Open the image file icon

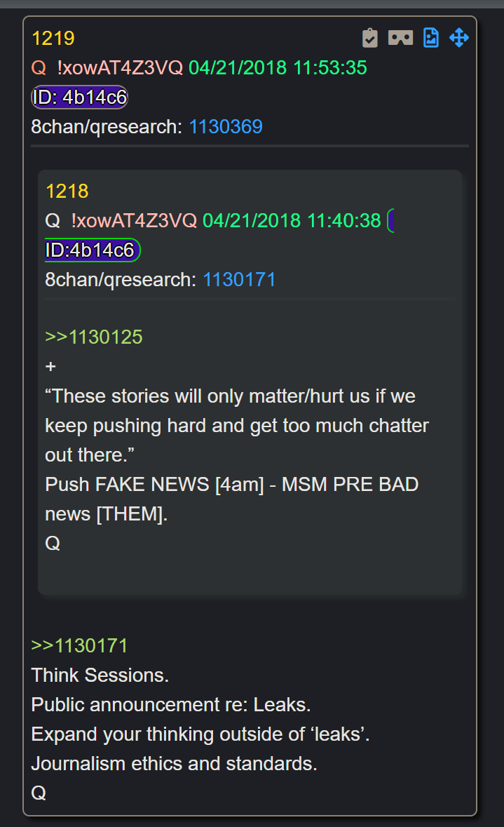pos(431,38)
